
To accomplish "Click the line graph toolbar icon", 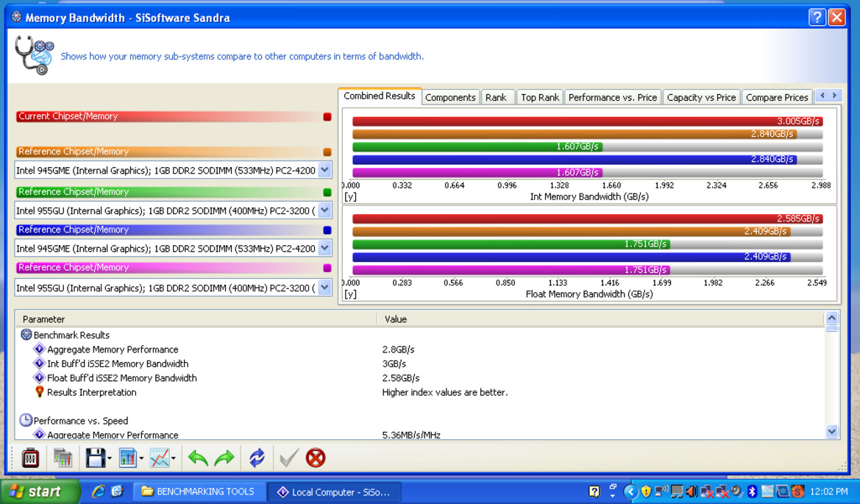I will (160, 458).
